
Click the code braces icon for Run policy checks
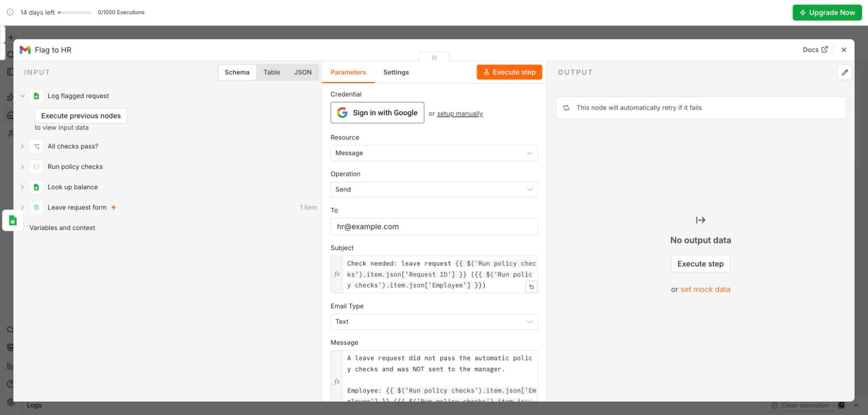click(37, 167)
